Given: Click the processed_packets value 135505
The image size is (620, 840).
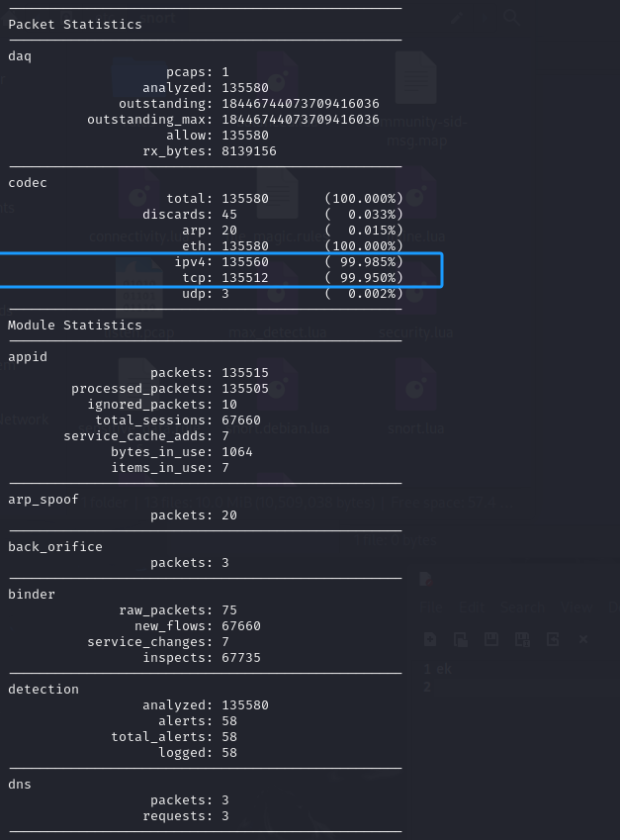Looking at the screenshot, I should [245, 389].
